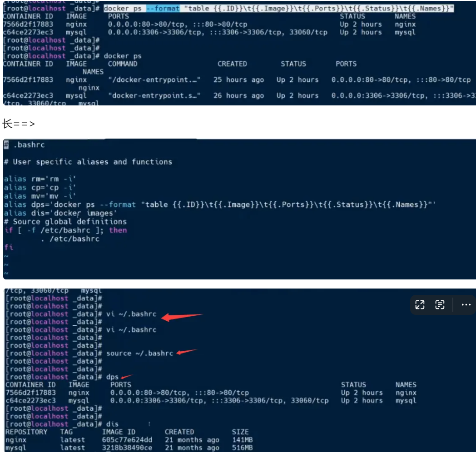Click the indented '. /etc/bashrc' line
Screen dimensions: 476x453
click(x=70, y=239)
